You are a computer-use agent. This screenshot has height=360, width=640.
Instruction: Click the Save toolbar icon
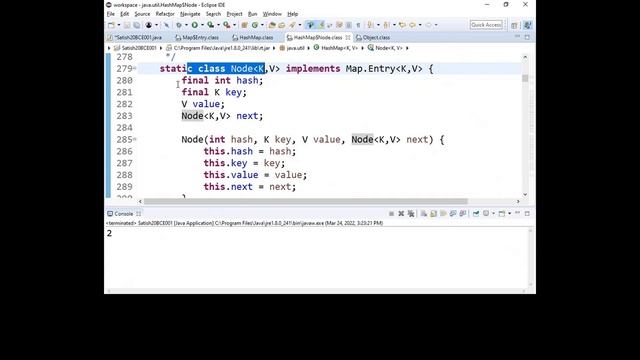click(127, 25)
